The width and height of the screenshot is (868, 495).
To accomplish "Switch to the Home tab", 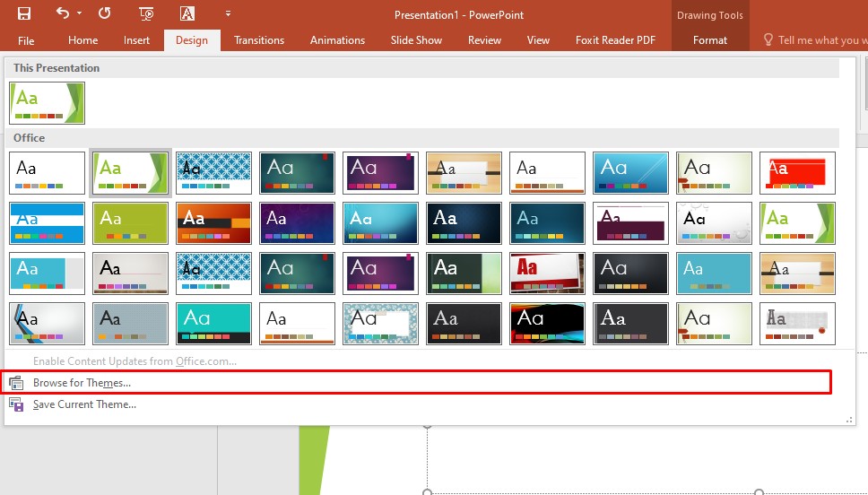I will click(83, 40).
